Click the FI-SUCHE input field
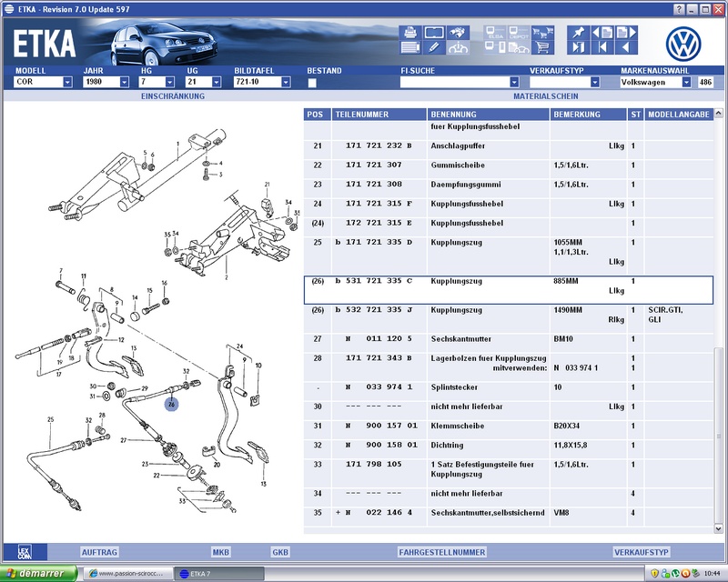Viewport: 728px width, 582px height. point(454,82)
